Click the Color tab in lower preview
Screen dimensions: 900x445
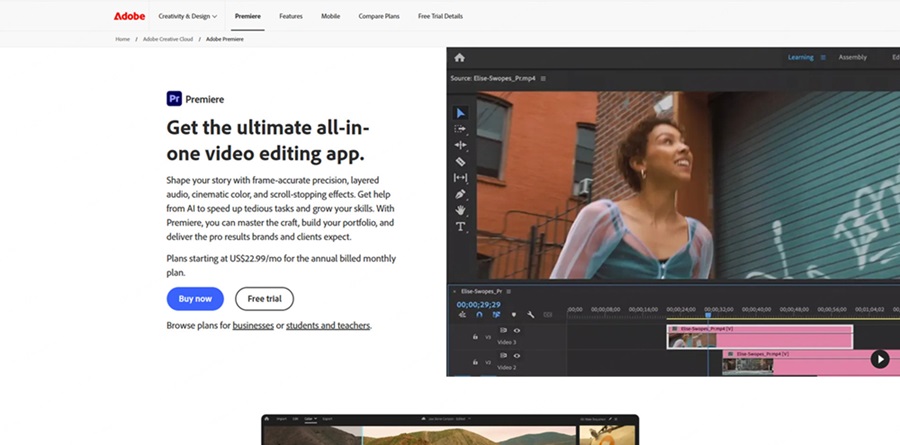[x=311, y=419]
